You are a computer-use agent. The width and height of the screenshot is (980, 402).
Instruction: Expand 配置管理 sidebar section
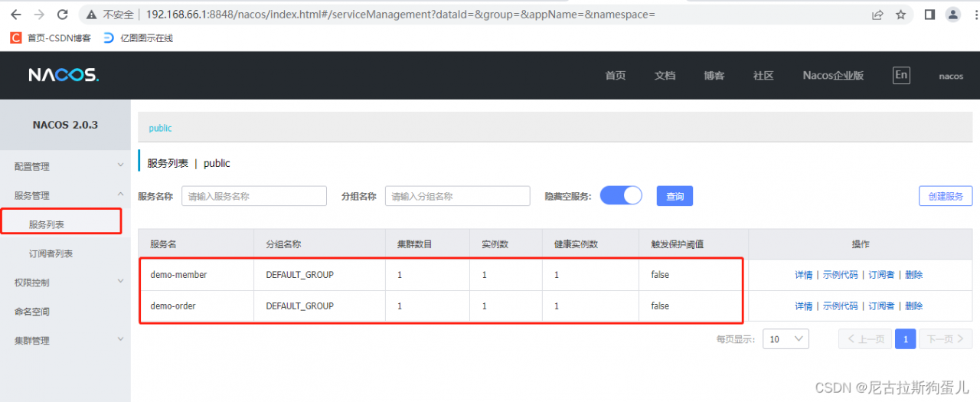coord(65,166)
